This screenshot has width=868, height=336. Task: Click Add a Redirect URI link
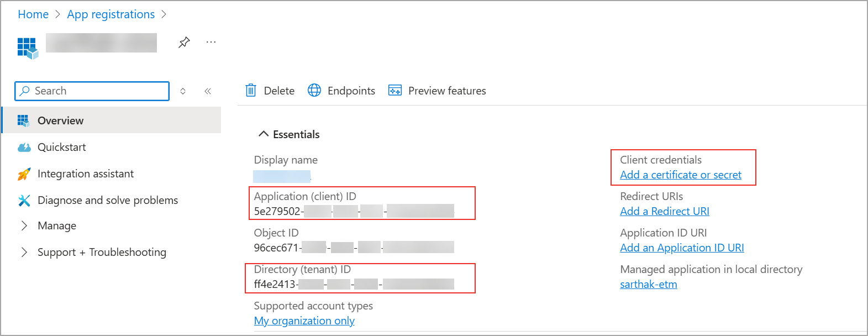[665, 211]
